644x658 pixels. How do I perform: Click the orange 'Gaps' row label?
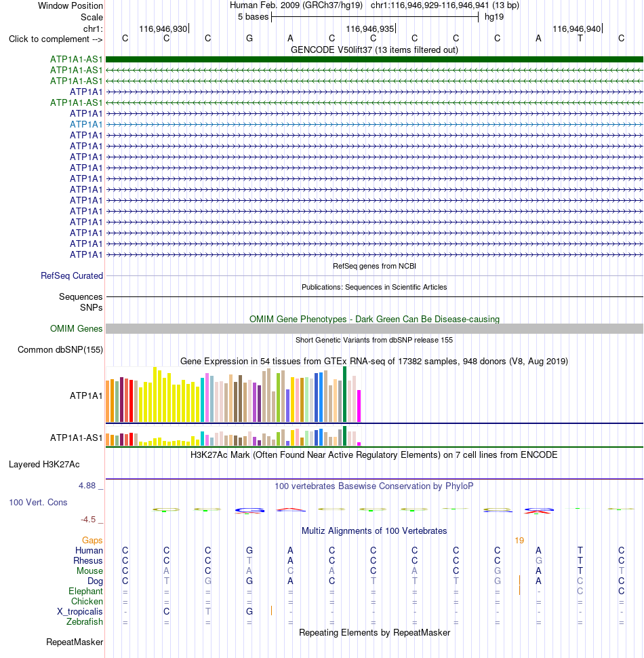coord(92,541)
